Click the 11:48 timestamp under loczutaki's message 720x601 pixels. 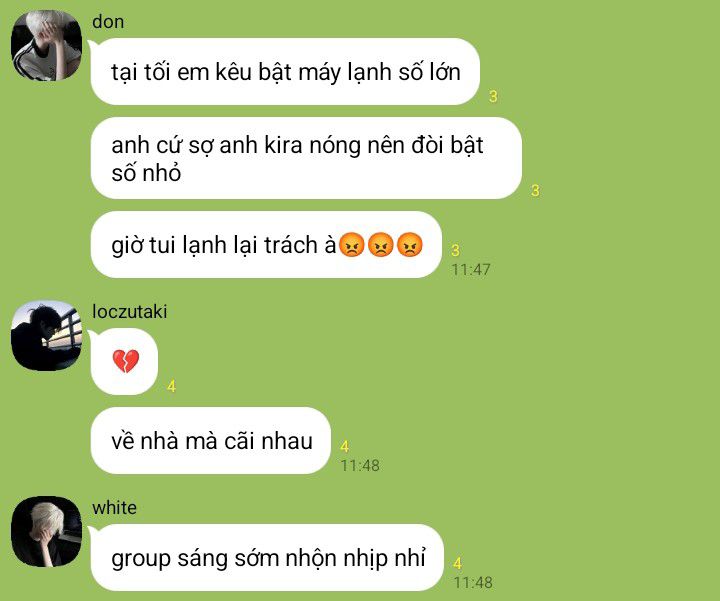(360, 466)
